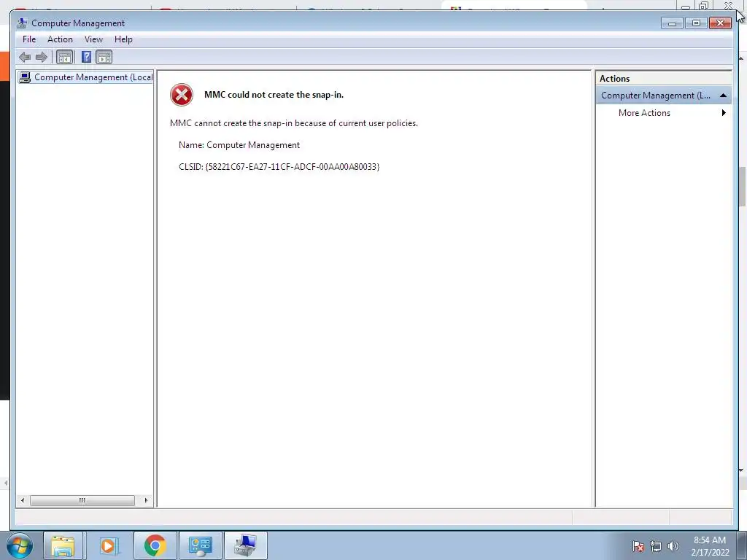Click the CLSID value line
Screen dimensions: 747x560
click(x=279, y=167)
